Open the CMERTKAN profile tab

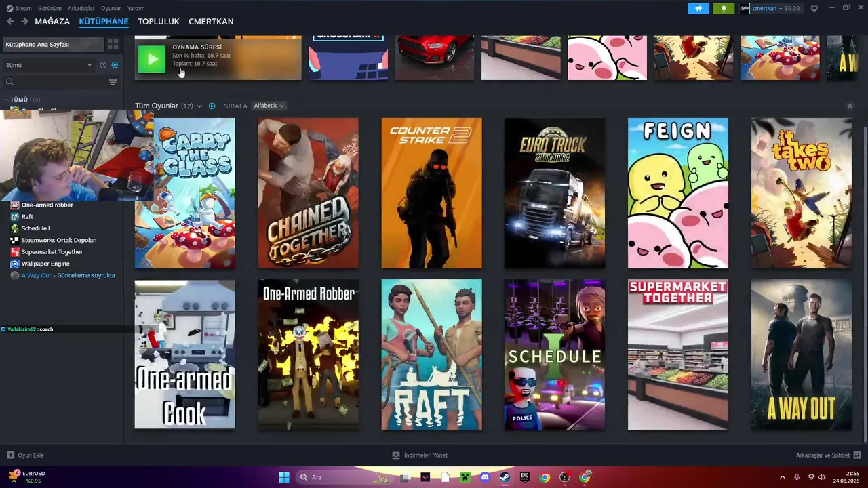coord(211,22)
